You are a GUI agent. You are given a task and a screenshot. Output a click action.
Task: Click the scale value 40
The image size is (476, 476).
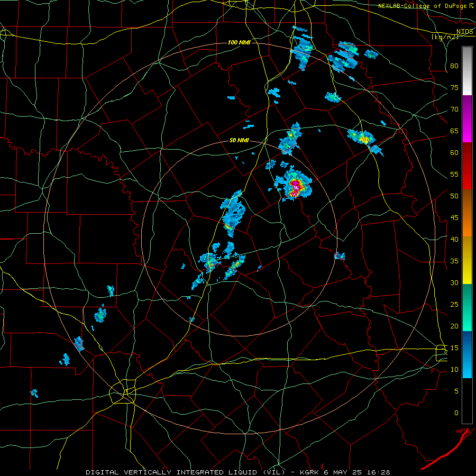click(x=454, y=240)
